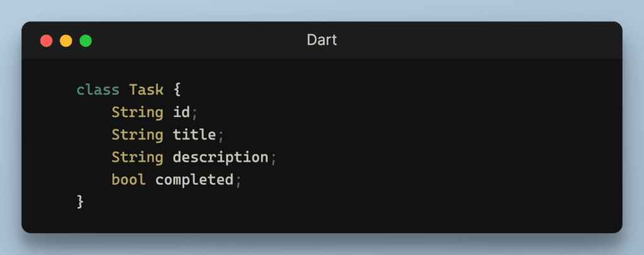Click the green maximize window button
This screenshot has width=644, height=255.
coord(86,41)
